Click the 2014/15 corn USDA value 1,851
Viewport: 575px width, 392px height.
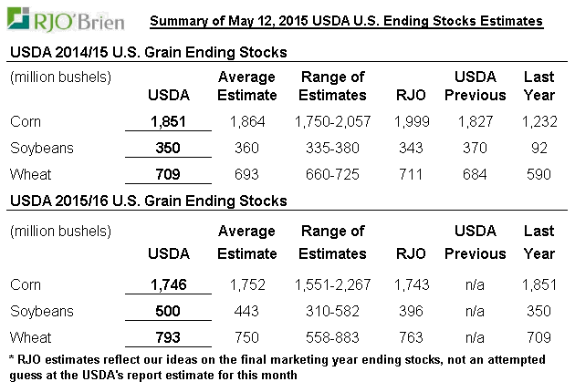(169, 120)
